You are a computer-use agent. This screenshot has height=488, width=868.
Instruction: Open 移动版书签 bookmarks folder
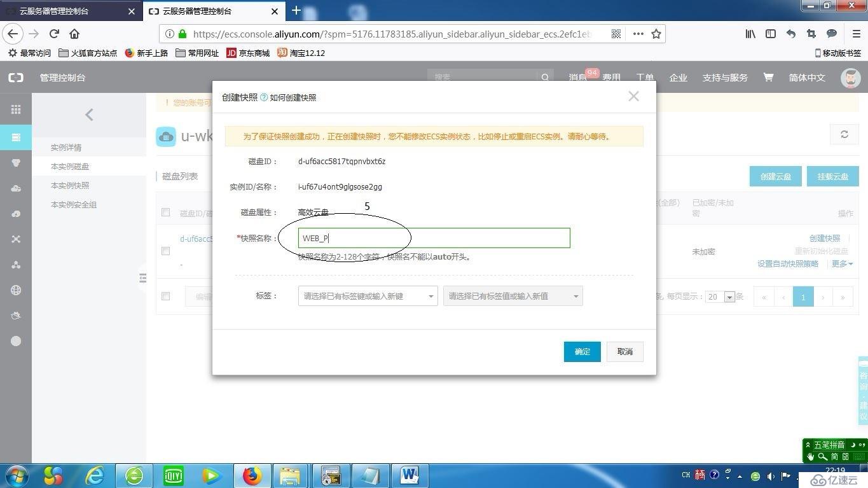pos(837,53)
